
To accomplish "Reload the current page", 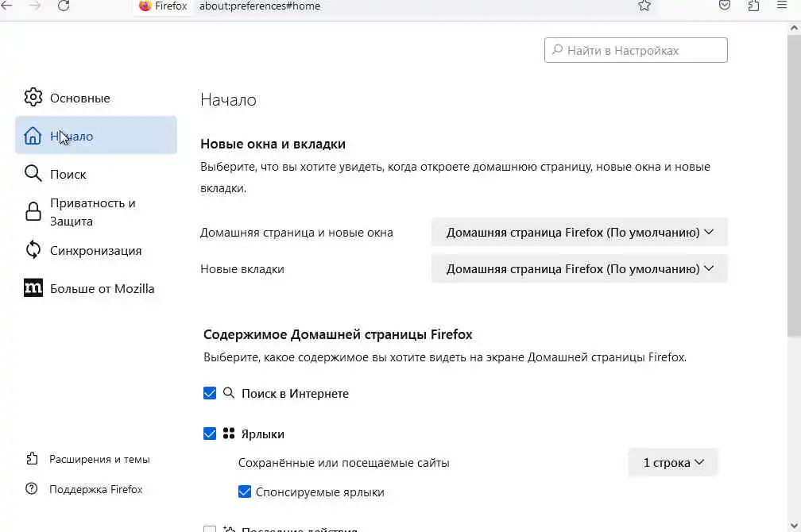I will (64, 6).
